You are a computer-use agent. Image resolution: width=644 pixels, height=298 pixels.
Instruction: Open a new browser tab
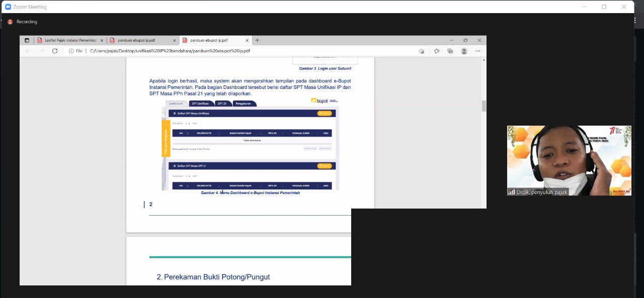pyautogui.click(x=258, y=40)
